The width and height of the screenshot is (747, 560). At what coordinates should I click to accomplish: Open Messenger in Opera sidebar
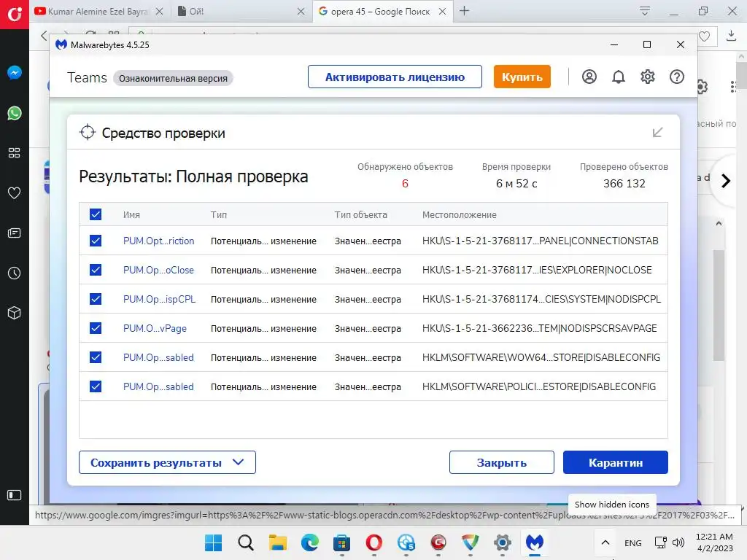(15, 72)
